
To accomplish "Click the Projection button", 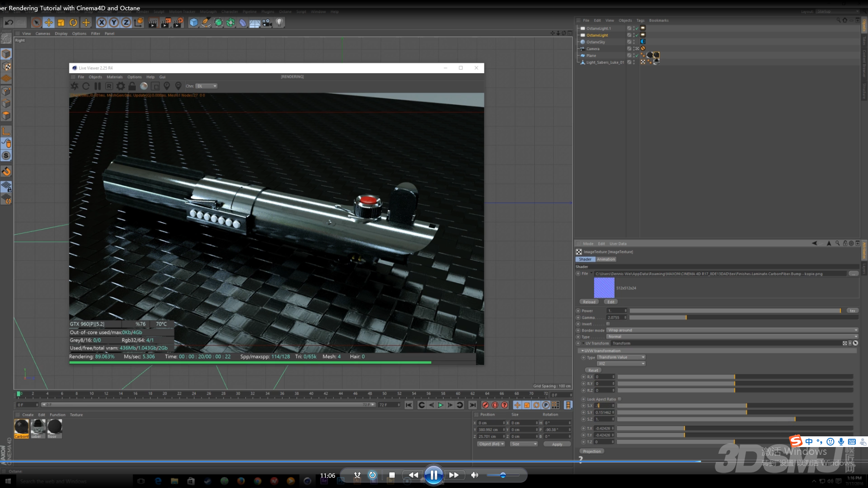I will tap(592, 451).
